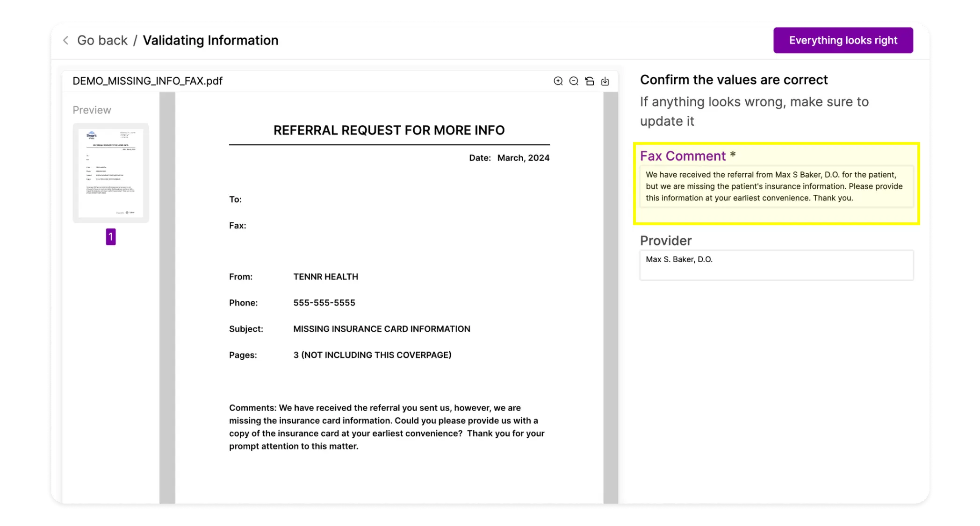Click the DEMO_MISSING_INFO_FAX.pdf filename label
980x526 pixels.
(x=147, y=81)
